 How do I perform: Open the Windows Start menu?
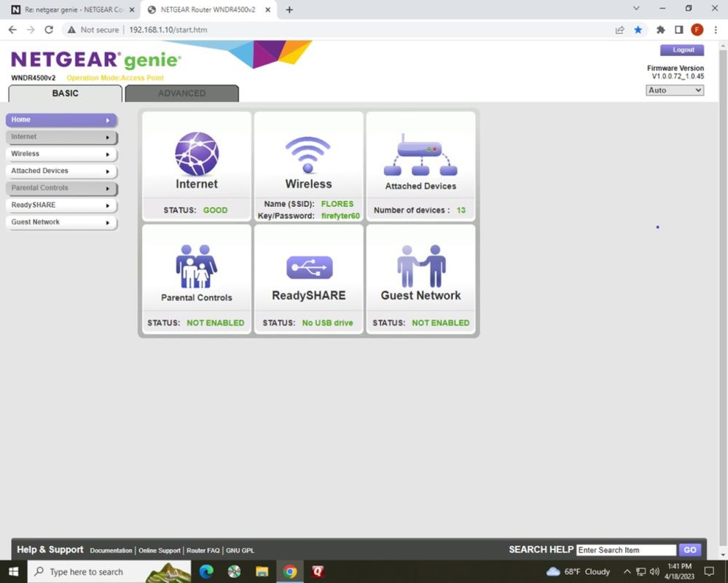pos(13,571)
